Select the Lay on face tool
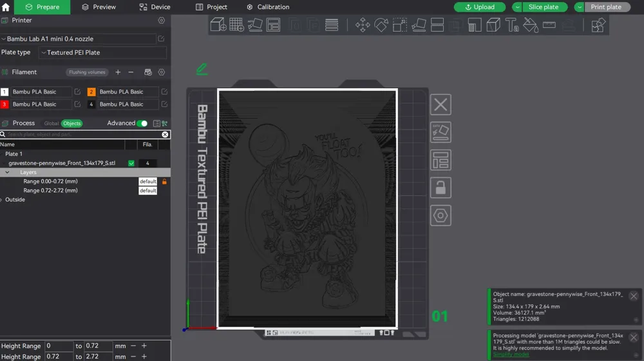The width and height of the screenshot is (644, 361). [x=419, y=24]
